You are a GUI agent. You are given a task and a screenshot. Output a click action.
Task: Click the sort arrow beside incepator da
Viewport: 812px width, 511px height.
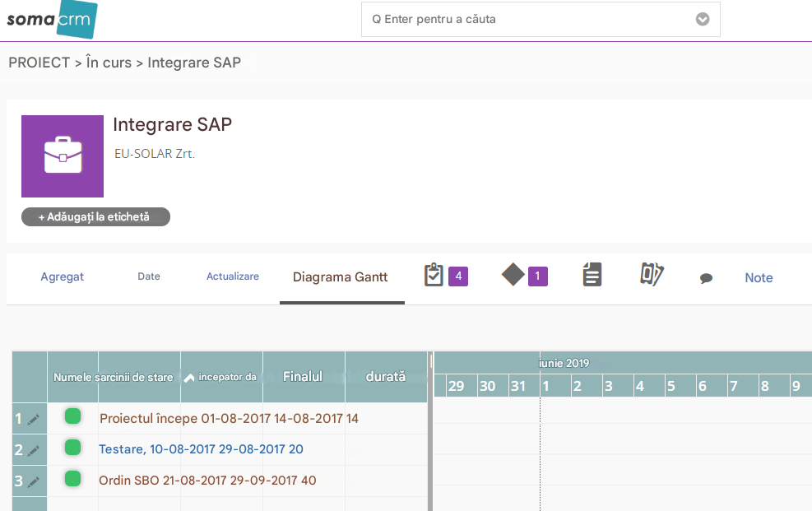(x=189, y=378)
